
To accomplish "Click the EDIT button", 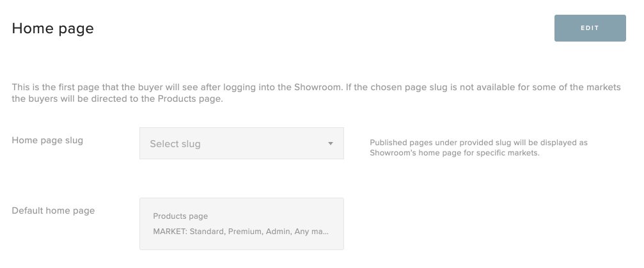I will tap(590, 28).
